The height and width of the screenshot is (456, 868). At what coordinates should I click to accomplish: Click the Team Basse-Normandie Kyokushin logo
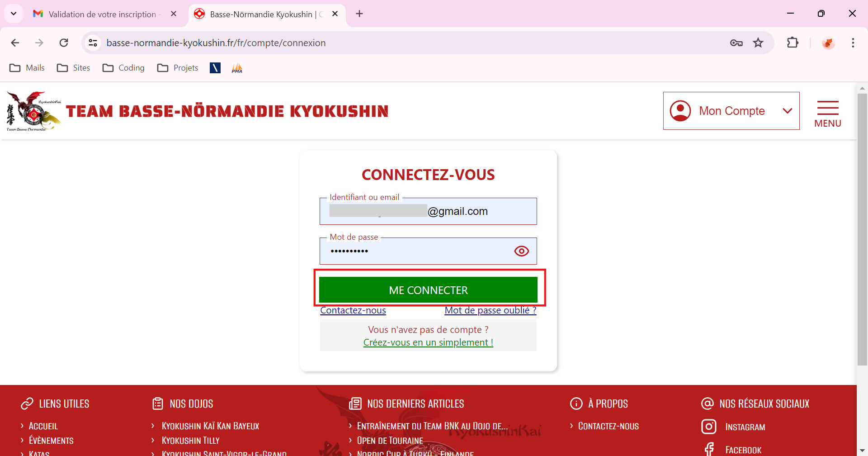coord(34,111)
